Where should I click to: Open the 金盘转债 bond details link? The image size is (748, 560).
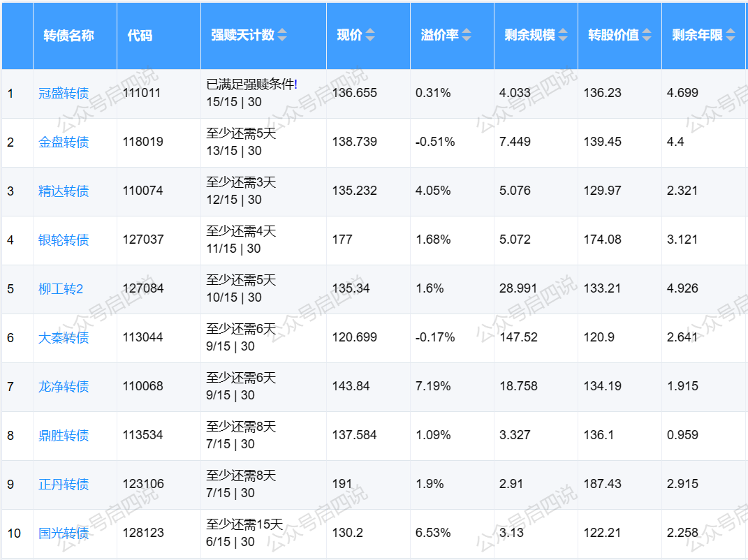(x=64, y=142)
